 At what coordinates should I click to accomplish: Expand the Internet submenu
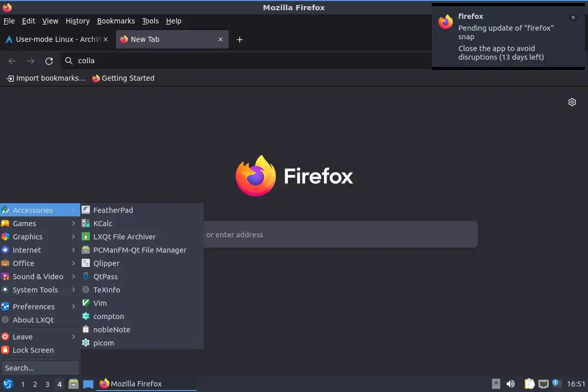click(x=39, y=250)
